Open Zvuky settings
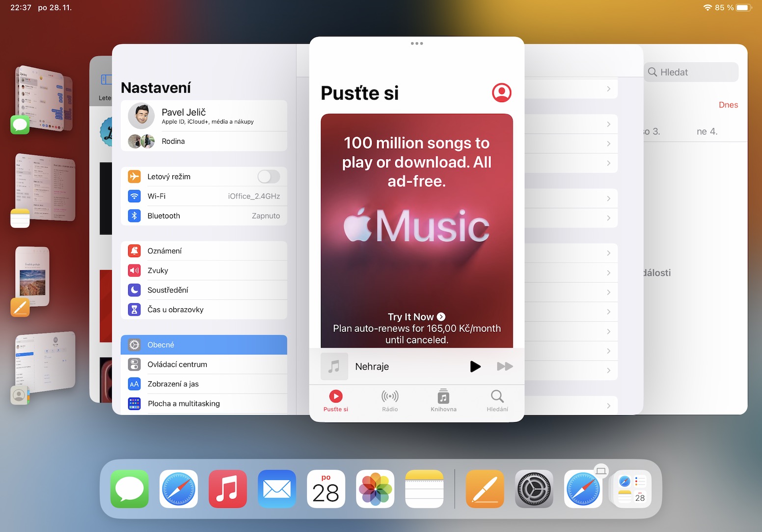 coord(204,270)
